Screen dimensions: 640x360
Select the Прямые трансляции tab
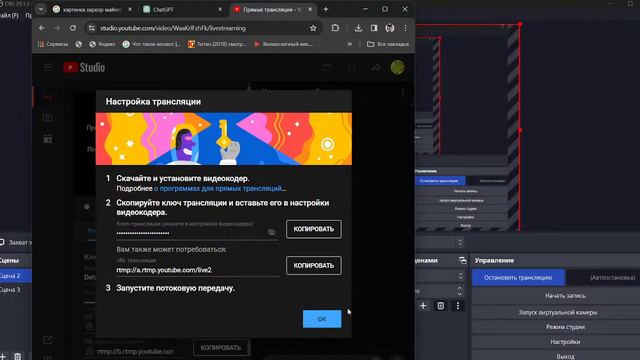coord(273,9)
